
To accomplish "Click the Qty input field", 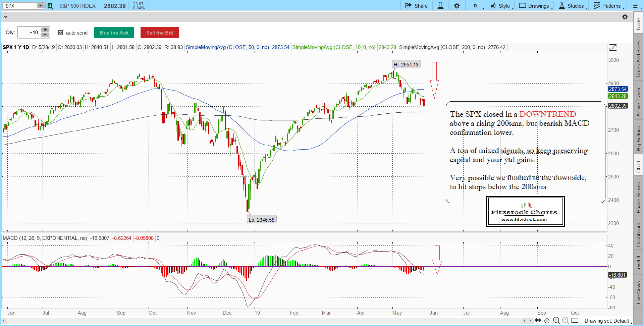I will click(x=29, y=33).
